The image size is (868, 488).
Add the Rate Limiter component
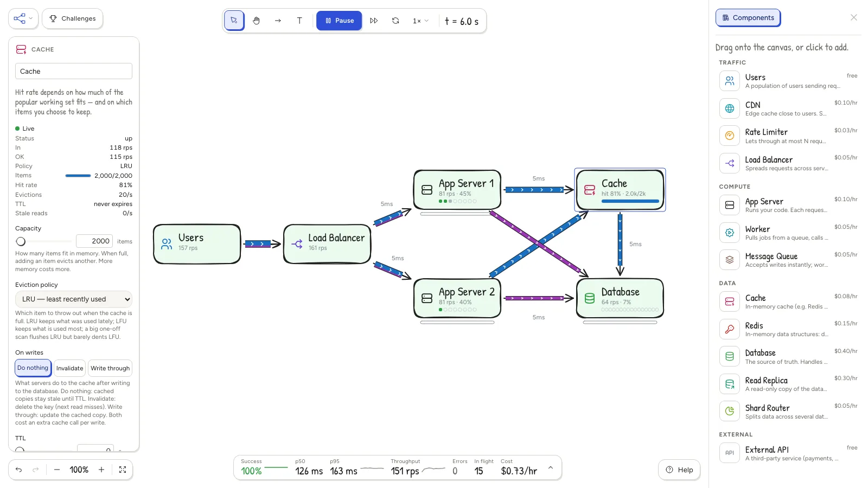coord(788,136)
